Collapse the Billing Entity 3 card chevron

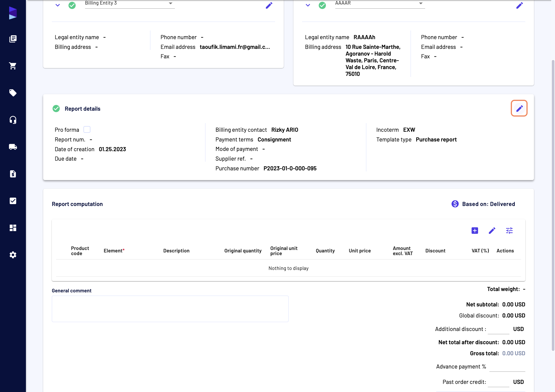pyautogui.click(x=57, y=5)
